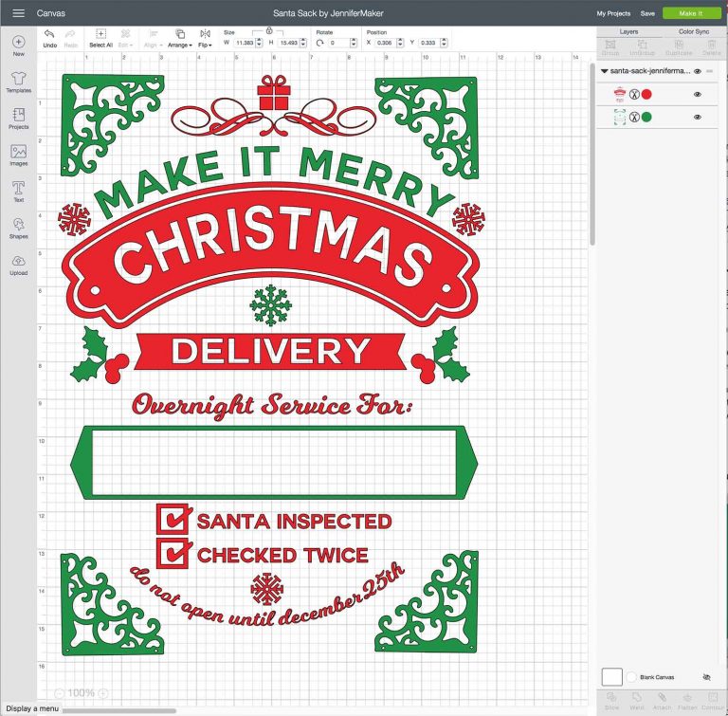Switch to the Color Sync tab
The width and height of the screenshot is (728, 716).
(x=694, y=31)
